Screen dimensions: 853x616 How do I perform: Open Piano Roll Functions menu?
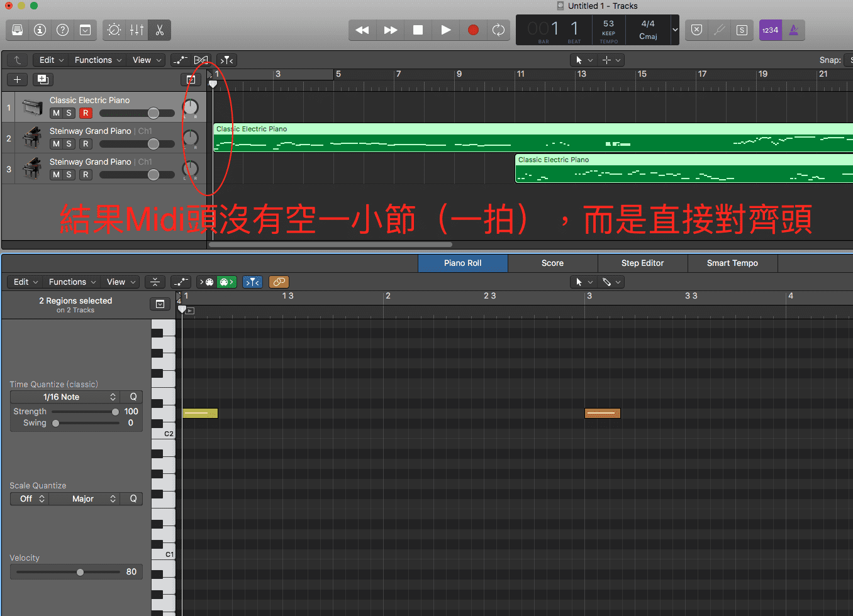tap(72, 282)
